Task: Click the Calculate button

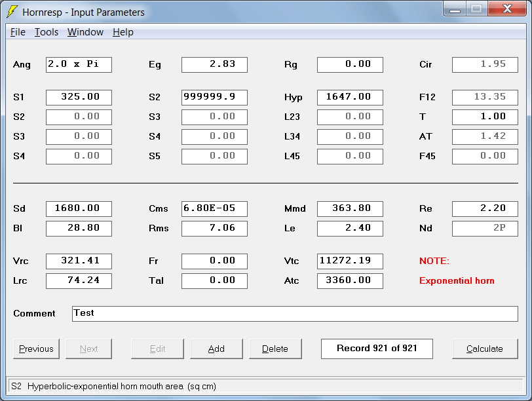Action: [x=485, y=349]
